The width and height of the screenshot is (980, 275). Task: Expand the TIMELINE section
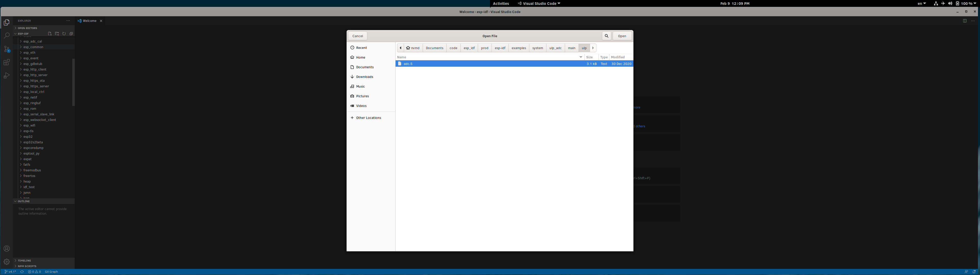[x=24, y=260]
